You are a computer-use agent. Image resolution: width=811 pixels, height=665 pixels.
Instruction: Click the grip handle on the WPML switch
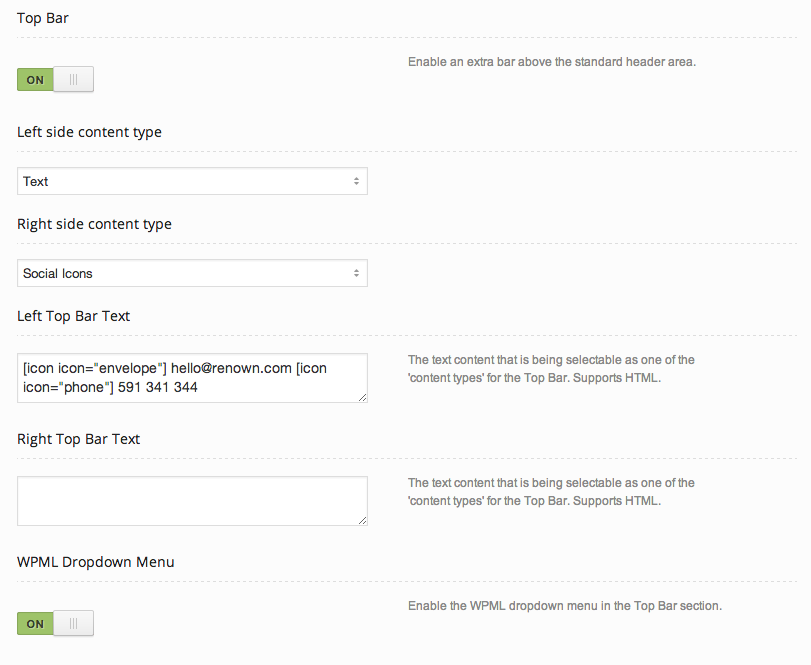pos(73,624)
